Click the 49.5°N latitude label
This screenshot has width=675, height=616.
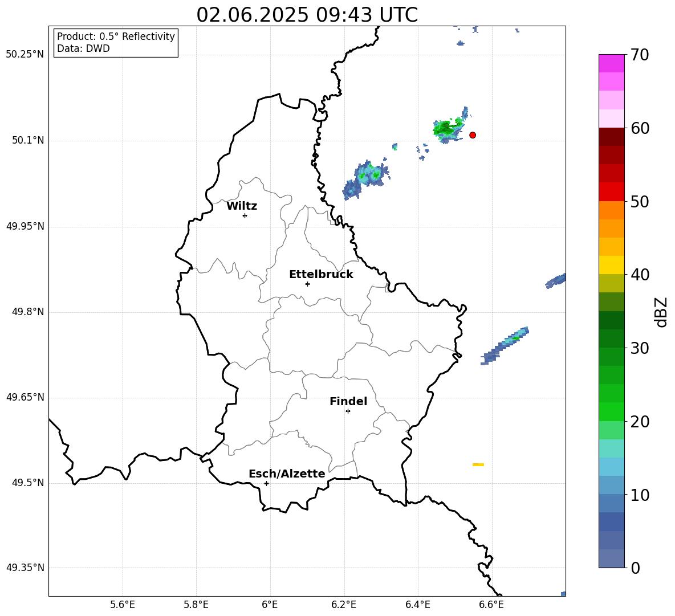click(28, 483)
